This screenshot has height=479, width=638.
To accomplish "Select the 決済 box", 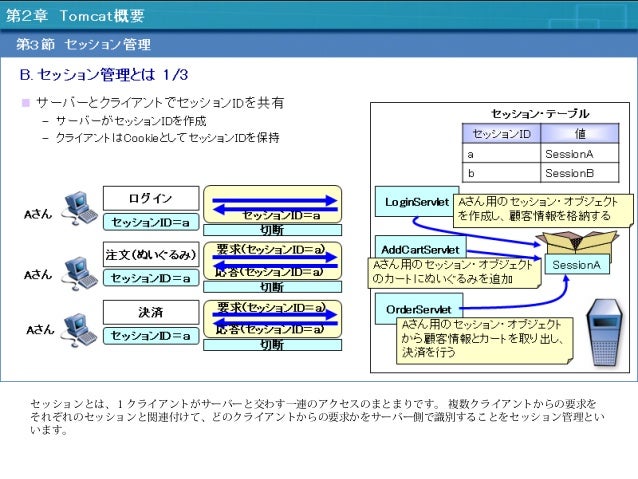I will 151,312.
